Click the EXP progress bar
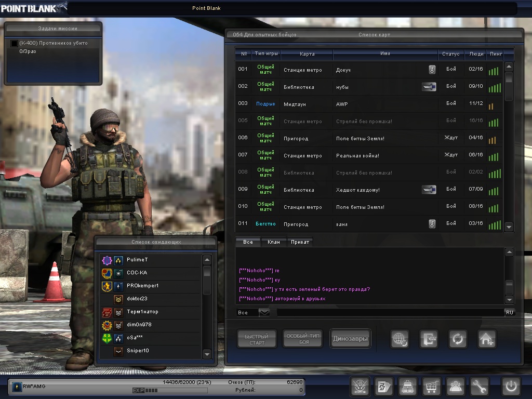 [x=169, y=390]
